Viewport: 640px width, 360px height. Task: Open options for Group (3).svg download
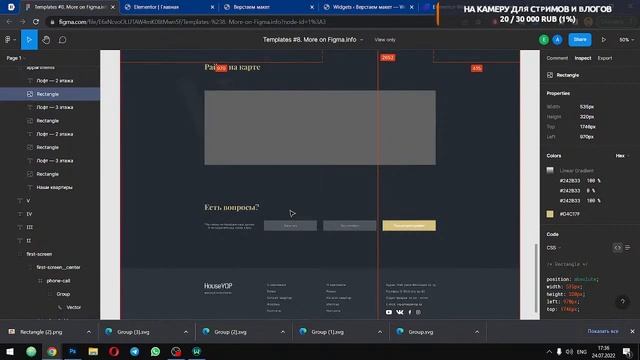[x=186, y=332]
